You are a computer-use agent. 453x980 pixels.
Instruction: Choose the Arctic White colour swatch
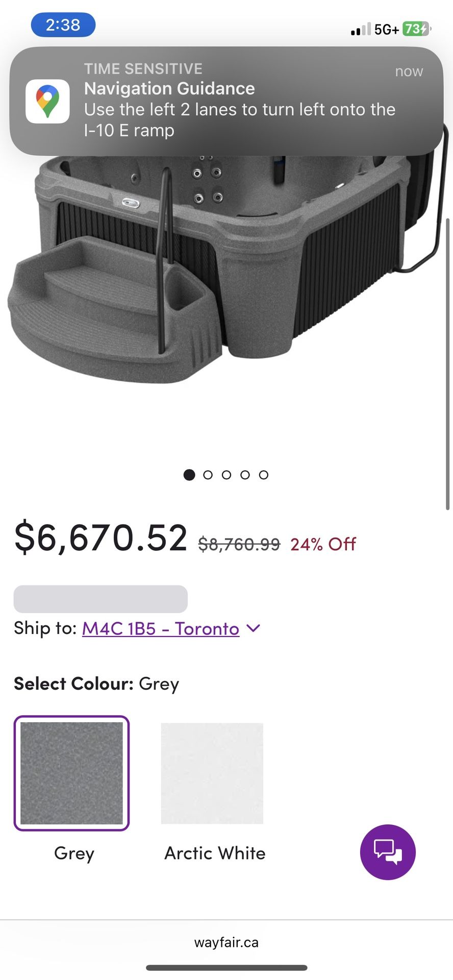212,773
